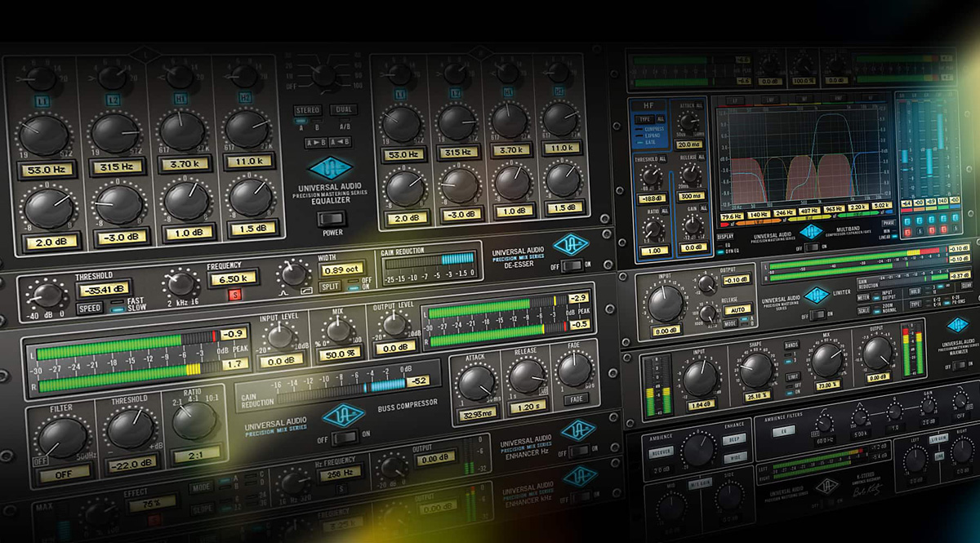This screenshot has width=980, height=543.
Task: Click the Limiter Input knob
Action: pos(666,304)
